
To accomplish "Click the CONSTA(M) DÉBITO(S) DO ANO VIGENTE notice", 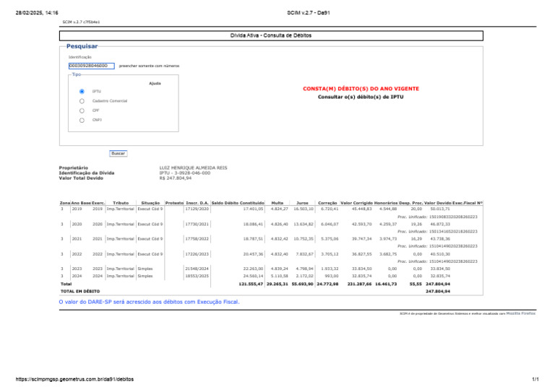I will (361, 89).
